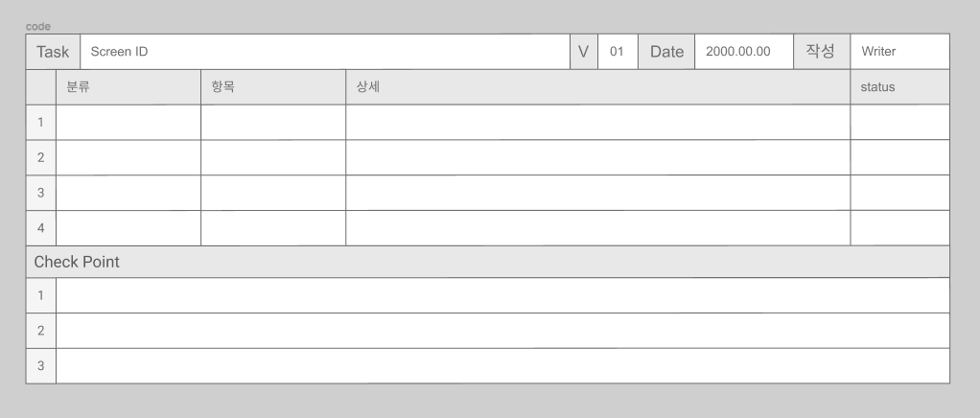Viewport: 980px width, 418px height.
Task: Select the Task header label
Action: (53, 51)
